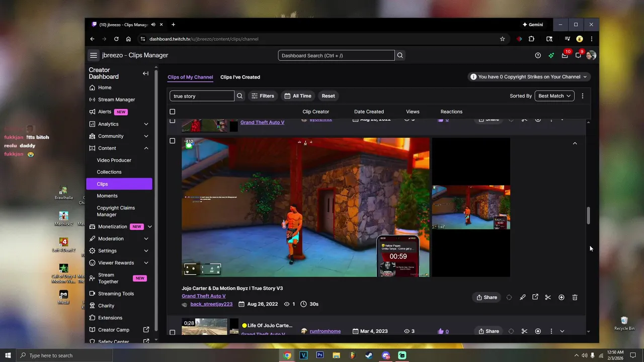This screenshot has height=362, width=644.
Task: Expand the Community sidebar section
Action: 146,136
